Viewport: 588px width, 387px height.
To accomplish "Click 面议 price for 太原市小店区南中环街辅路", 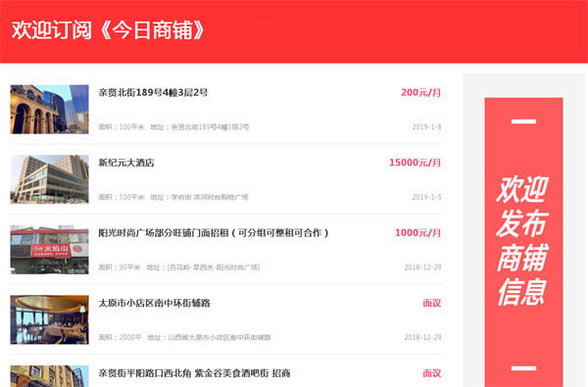I will pyautogui.click(x=432, y=303).
